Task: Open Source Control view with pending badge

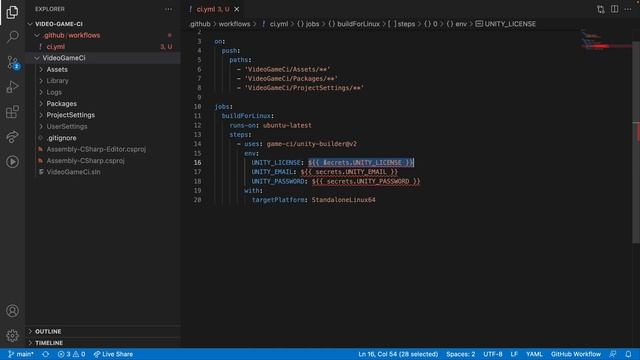Action: [x=13, y=62]
